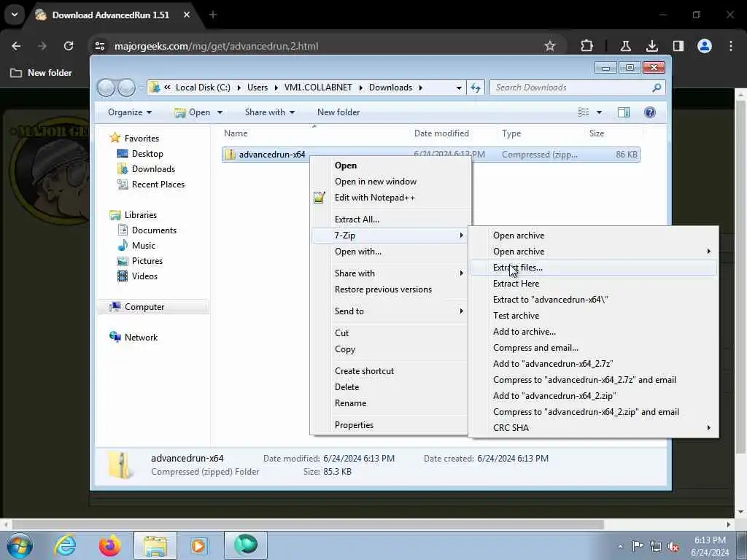Open the Chrome extensions puzzle icon
Screen dimensions: 747x560
click(x=587, y=46)
